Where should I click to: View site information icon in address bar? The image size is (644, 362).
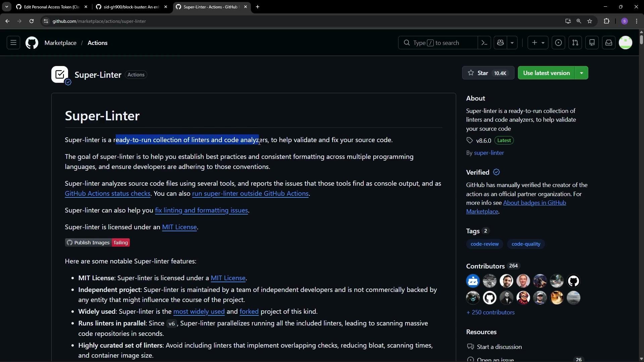coord(46,21)
